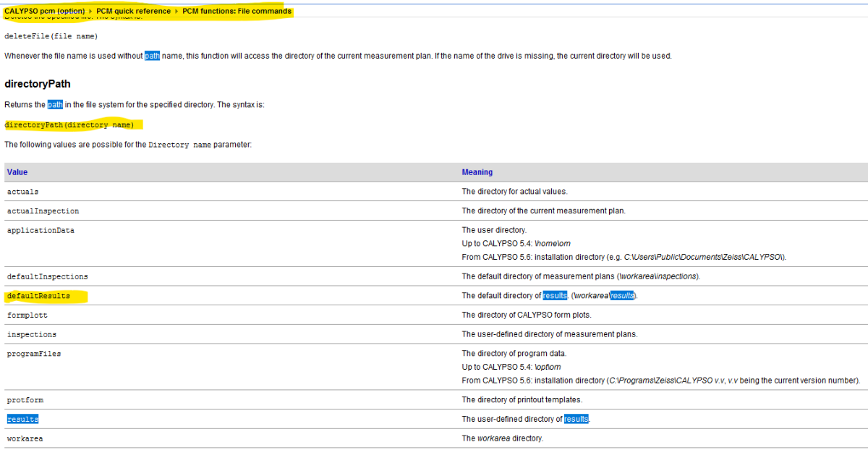Click PCM functions: File commands breadcrumb

pyautogui.click(x=237, y=12)
